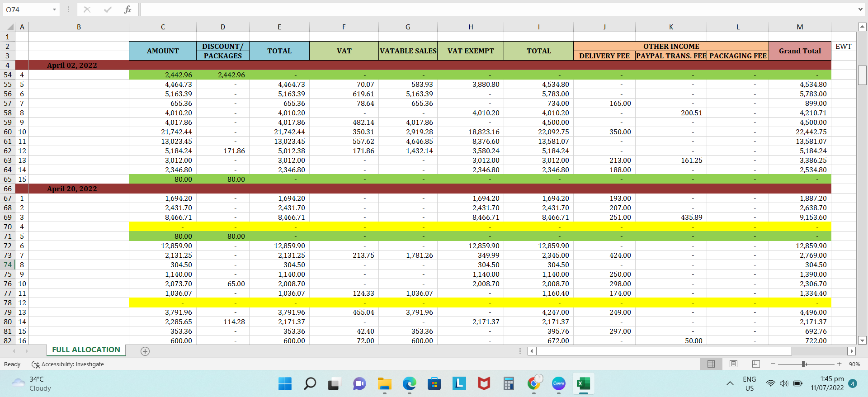868x397 pixels.
Task: Open Canva from taskbar
Action: (559, 384)
